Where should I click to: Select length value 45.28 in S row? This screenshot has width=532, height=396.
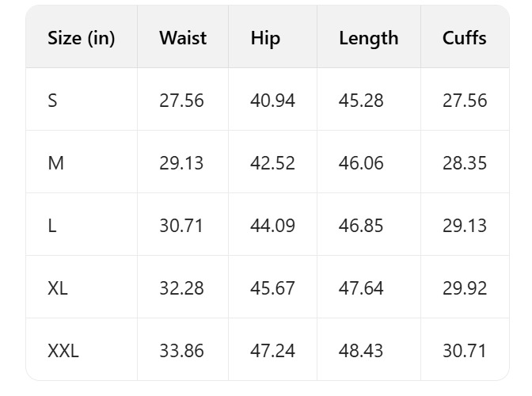pos(361,101)
